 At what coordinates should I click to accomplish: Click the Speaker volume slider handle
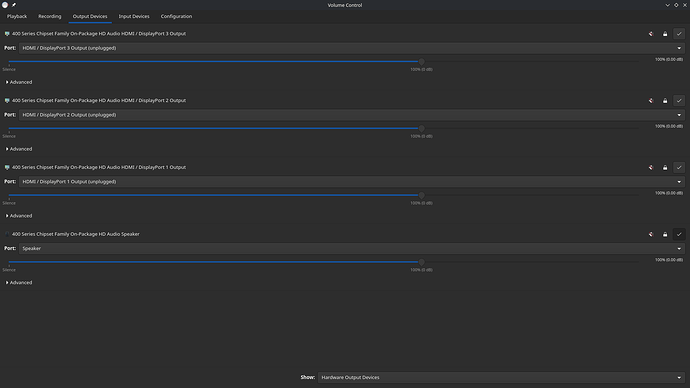pyautogui.click(x=422, y=262)
